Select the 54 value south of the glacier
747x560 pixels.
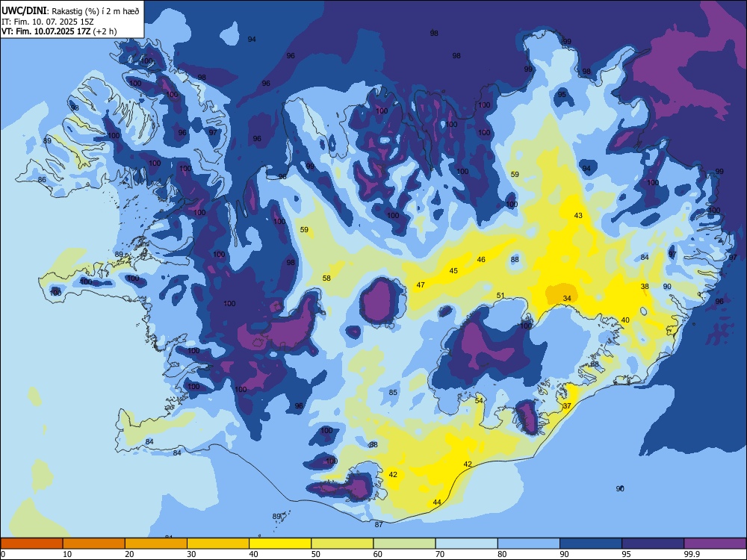(479, 400)
